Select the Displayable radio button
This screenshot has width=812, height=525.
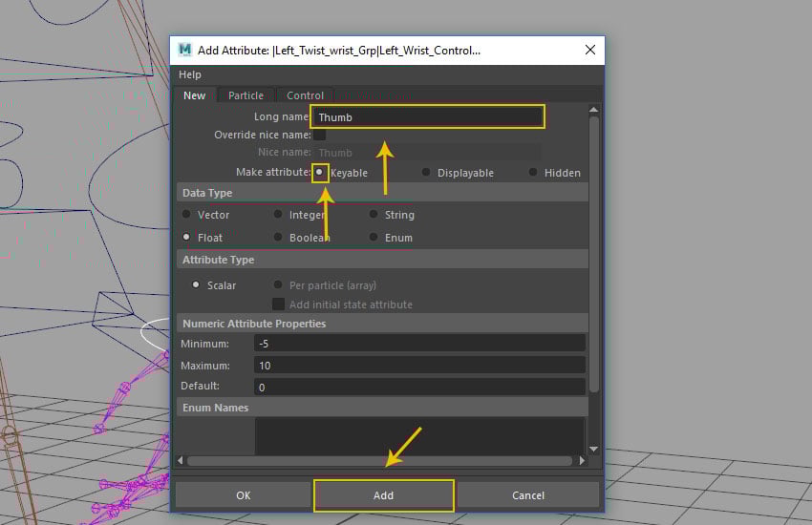(x=426, y=172)
